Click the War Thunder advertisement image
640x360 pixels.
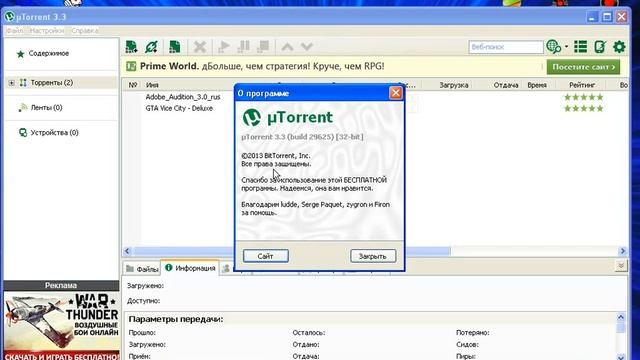pos(62,326)
